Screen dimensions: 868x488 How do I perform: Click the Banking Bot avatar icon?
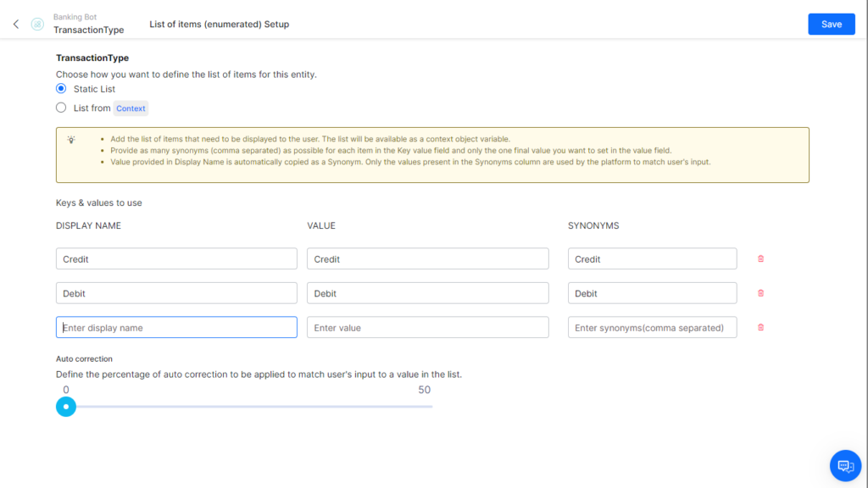point(36,24)
